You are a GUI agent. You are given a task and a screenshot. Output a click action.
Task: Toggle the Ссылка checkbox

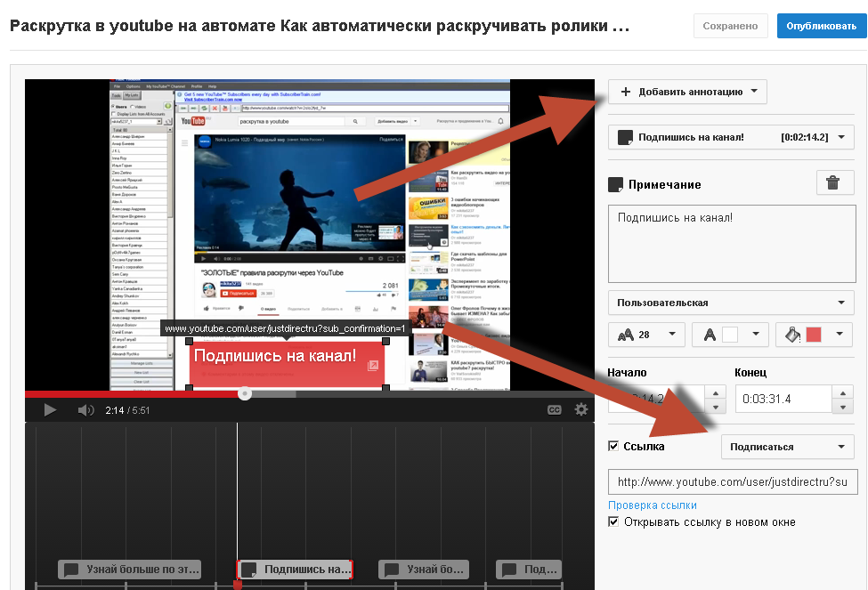[x=613, y=446]
